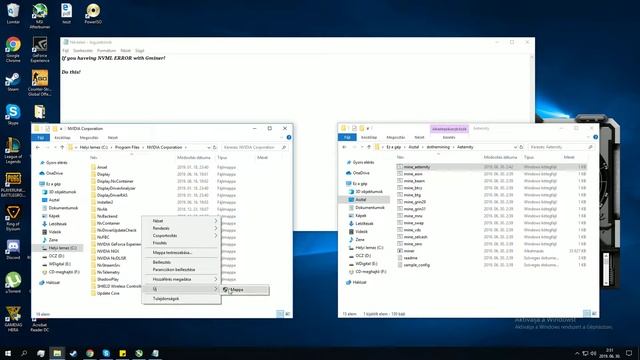This screenshot has width=640, height=360.
Task: Open the notification center icon in tray
Action: 629,353
